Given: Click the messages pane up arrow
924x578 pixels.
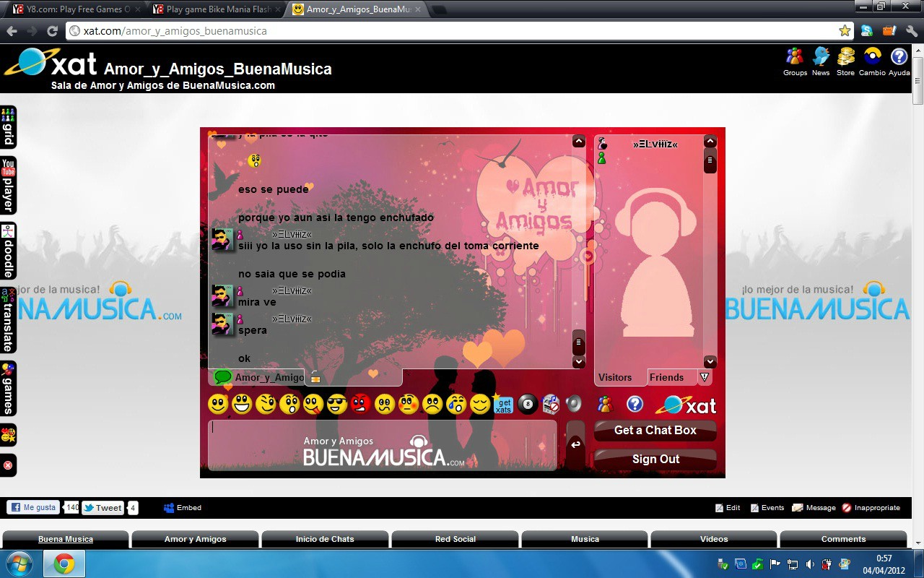Looking at the screenshot, I should (579, 142).
